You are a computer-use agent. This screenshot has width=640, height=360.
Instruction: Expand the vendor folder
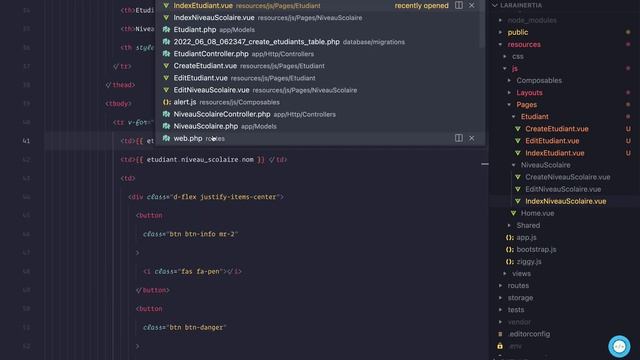pyautogui.click(x=500, y=322)
